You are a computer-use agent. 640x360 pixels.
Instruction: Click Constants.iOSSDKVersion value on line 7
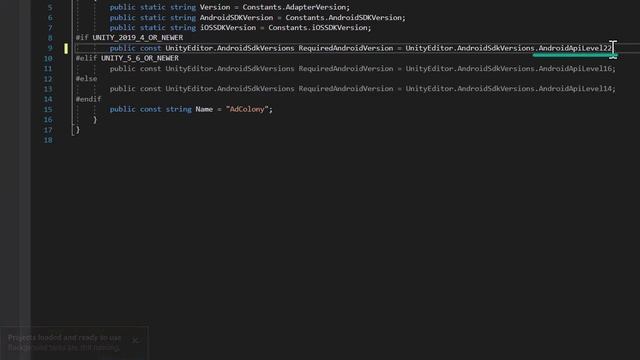[x=319, y=28]
